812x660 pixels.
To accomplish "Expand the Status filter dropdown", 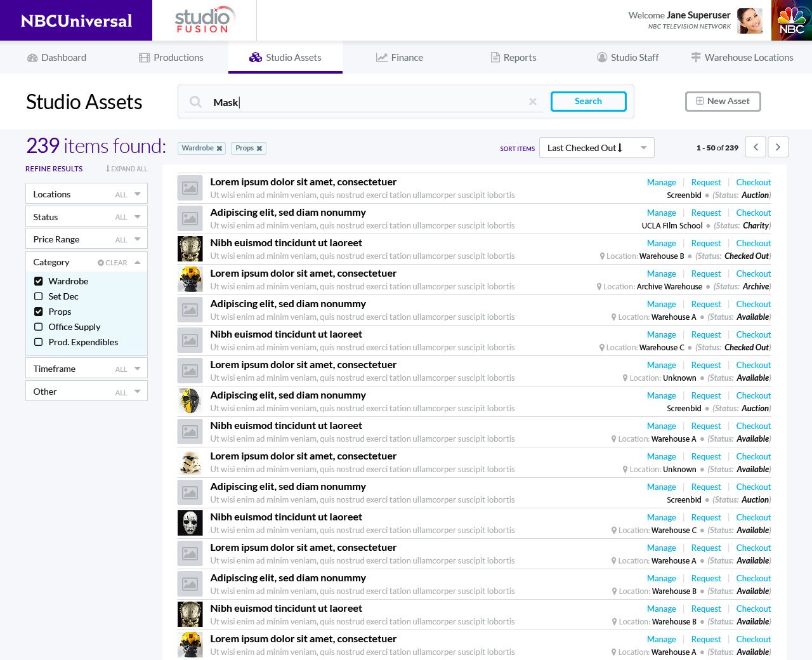I will tap(86, 217).
